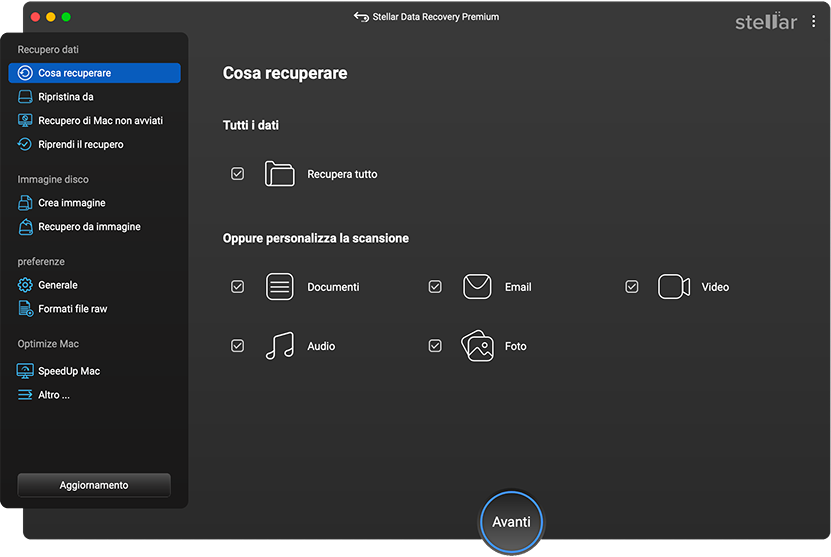This screenshot has height=557, width=831.
Task: Click the Formati file raw icon
Action: tap(25, 308)
